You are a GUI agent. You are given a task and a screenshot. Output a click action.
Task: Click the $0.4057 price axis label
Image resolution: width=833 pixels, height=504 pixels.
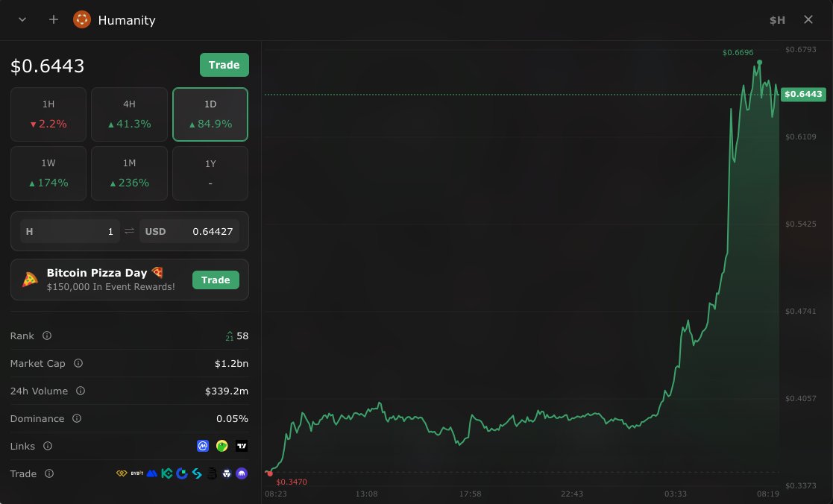pyautogui.click(x=801, y=398)
